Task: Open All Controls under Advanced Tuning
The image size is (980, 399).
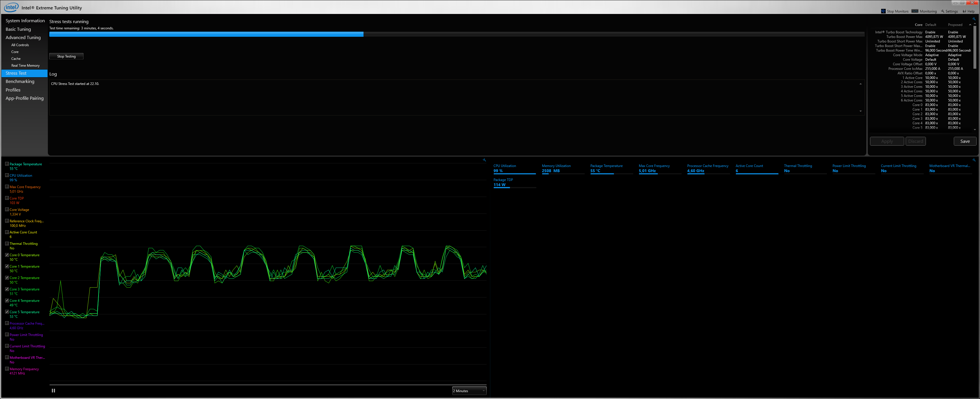Action: click(x=20, y=45)
